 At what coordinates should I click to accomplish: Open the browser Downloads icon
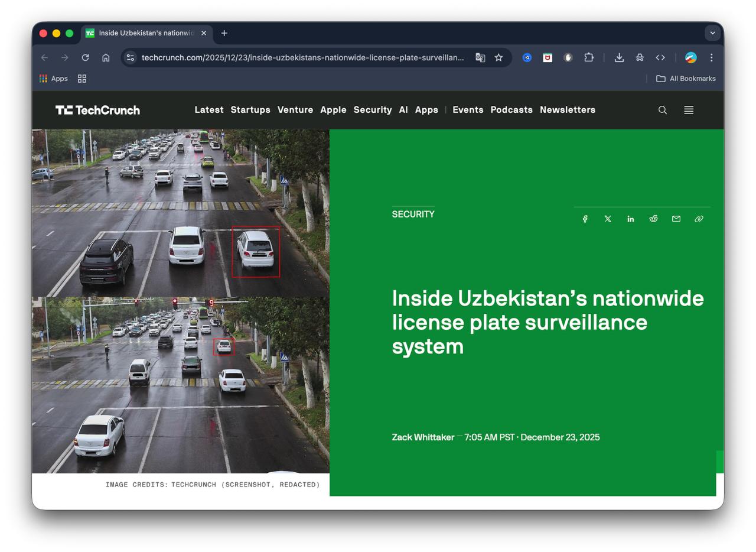click(618, 57)
